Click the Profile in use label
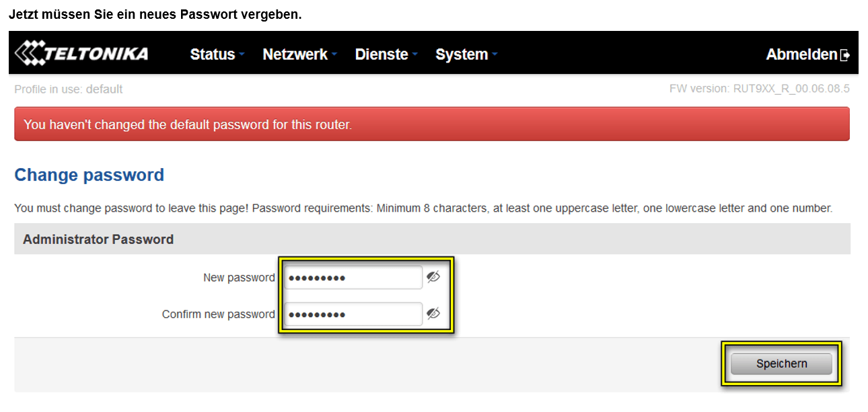Screen dimensions: 868x412 pos(69,89)
